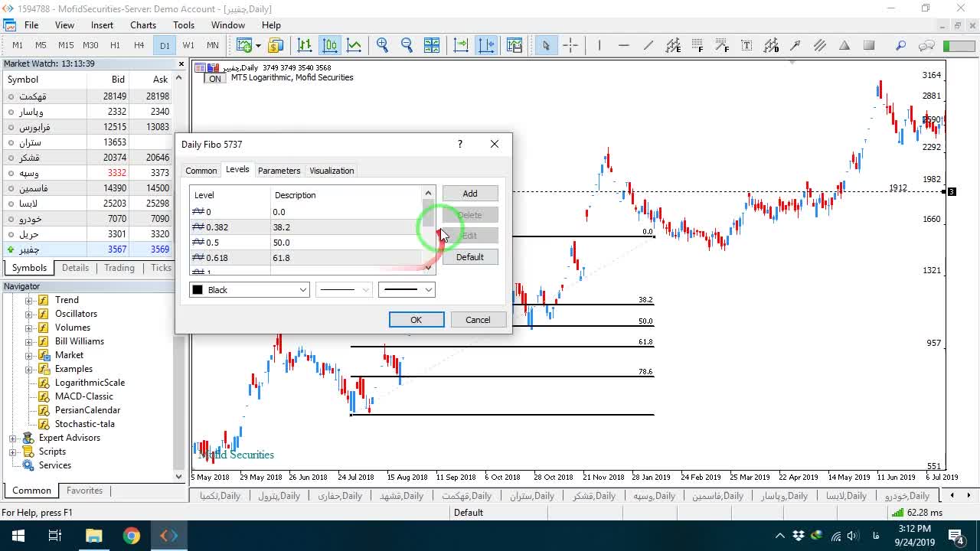
Task: Select the text label tool
Action: click(x=746, y=45)
